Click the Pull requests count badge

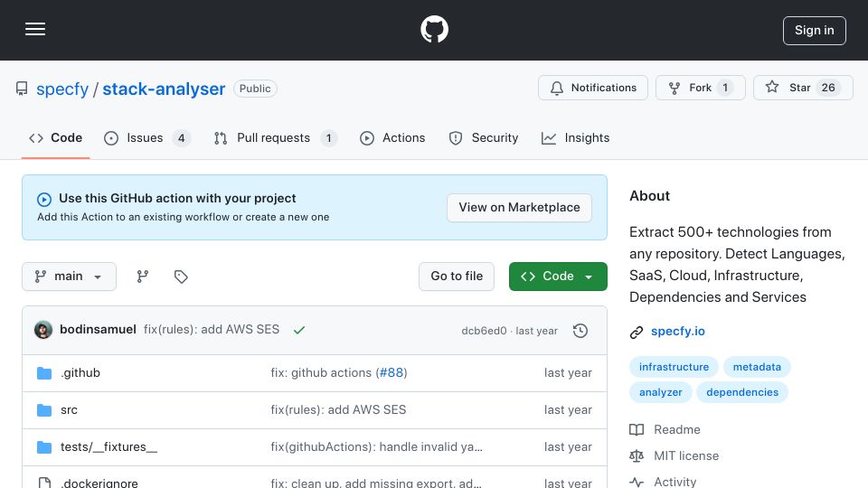pyautogui.click(x=328, y=138)
